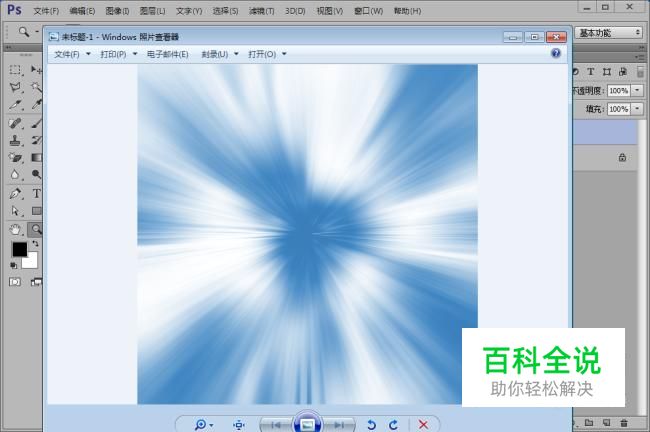Click the 不透明度 100% input field
Image resolution: width=650 pixels, height=432 pixels.
(619, 90)
